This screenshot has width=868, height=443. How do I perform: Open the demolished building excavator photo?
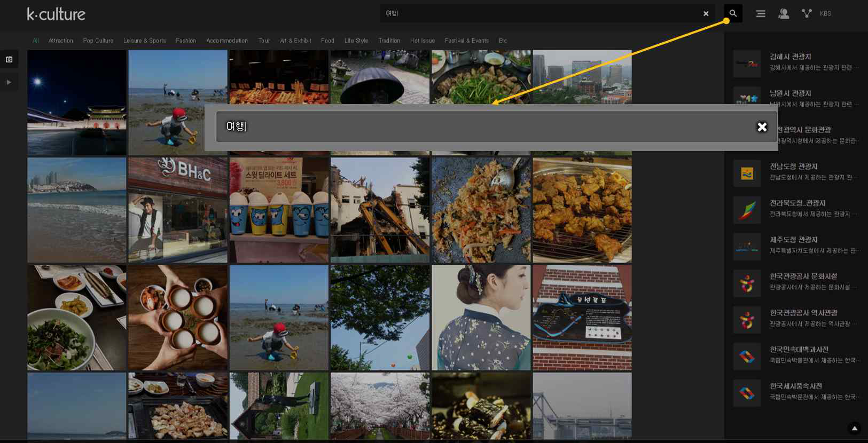pyautogui.click(x=380, y=210)
